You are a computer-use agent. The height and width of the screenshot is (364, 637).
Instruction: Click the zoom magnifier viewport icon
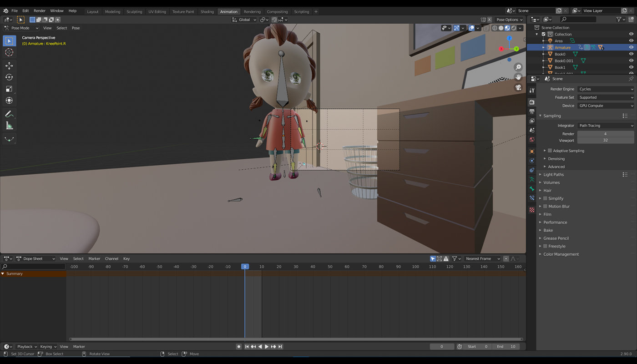518,67
